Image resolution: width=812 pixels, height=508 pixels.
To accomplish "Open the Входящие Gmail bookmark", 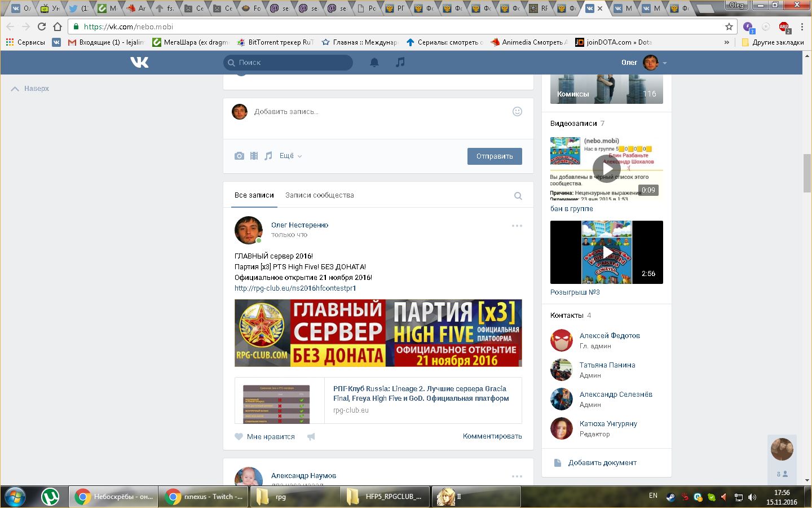I will 106,42.
